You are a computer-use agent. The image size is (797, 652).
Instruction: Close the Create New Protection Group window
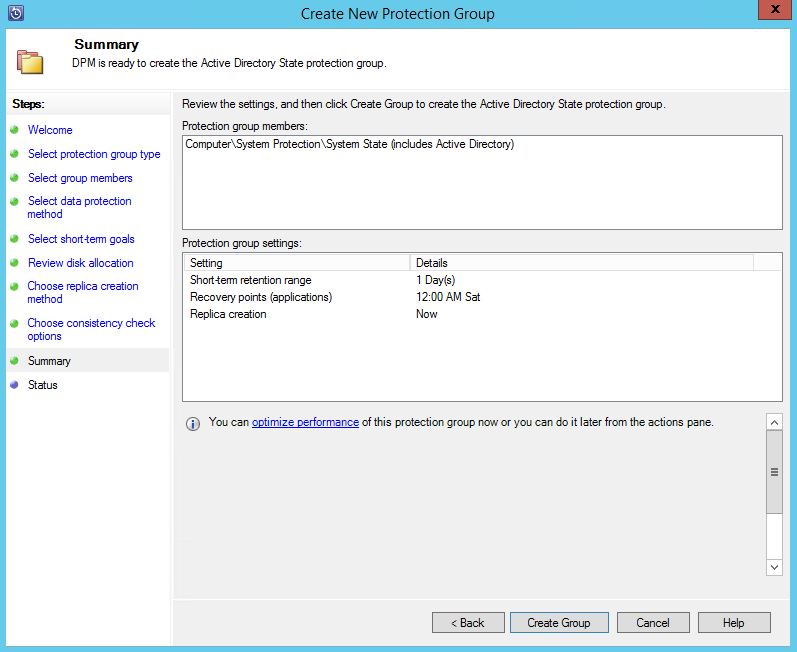[775, 9]
